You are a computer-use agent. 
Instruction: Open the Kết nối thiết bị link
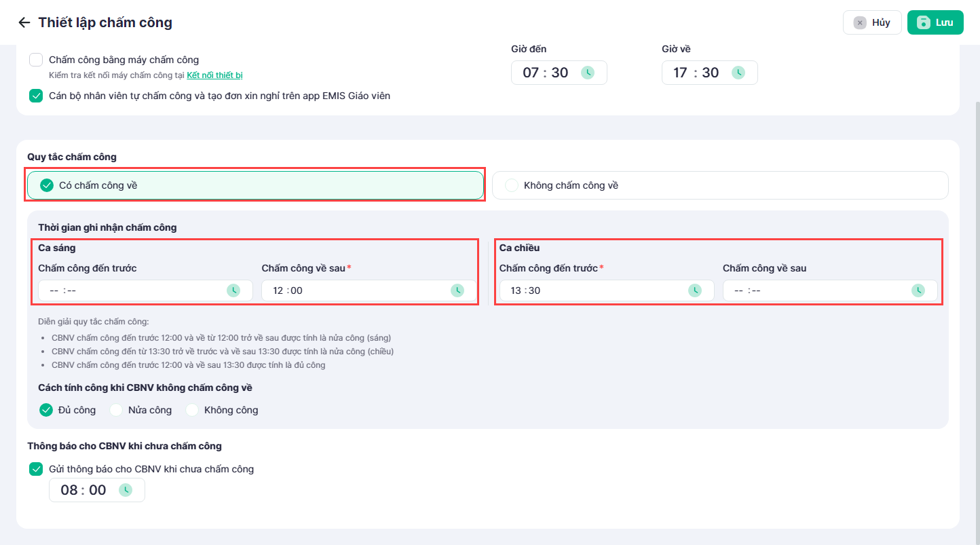(x=214, y=75)
